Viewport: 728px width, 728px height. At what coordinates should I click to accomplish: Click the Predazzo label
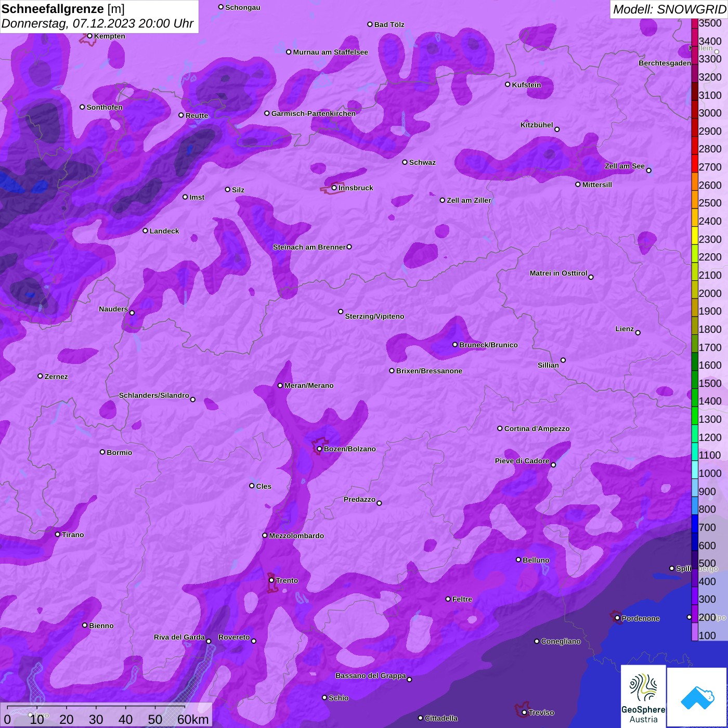[359, 499]
